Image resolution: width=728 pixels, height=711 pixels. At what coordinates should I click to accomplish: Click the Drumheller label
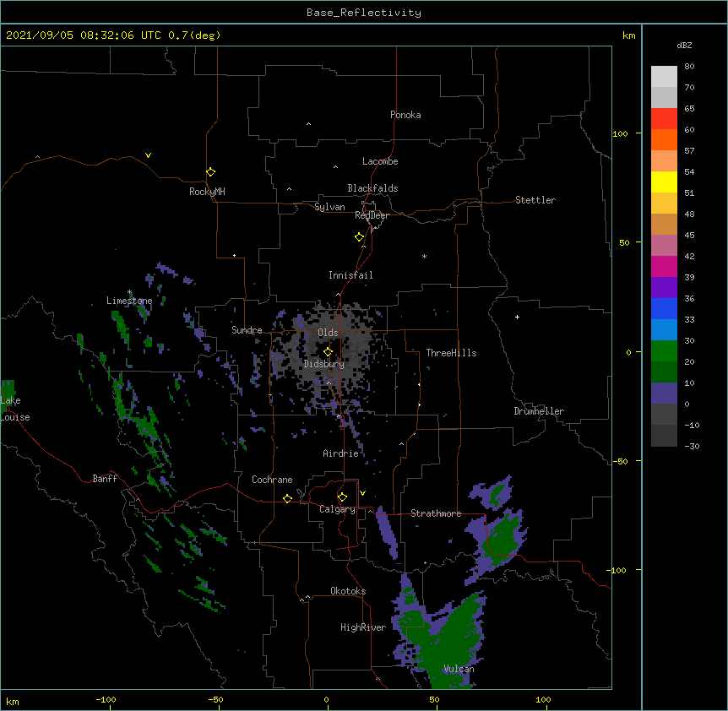pyautogui.click(x=539, y=411)
